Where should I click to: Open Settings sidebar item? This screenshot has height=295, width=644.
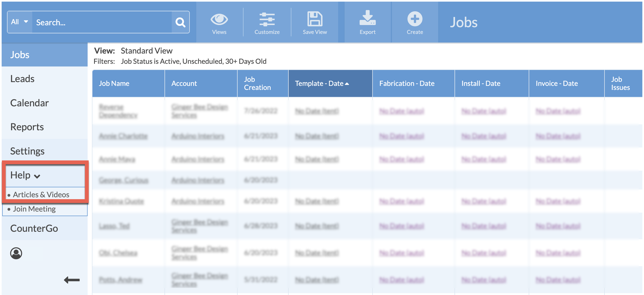point(27,151)
